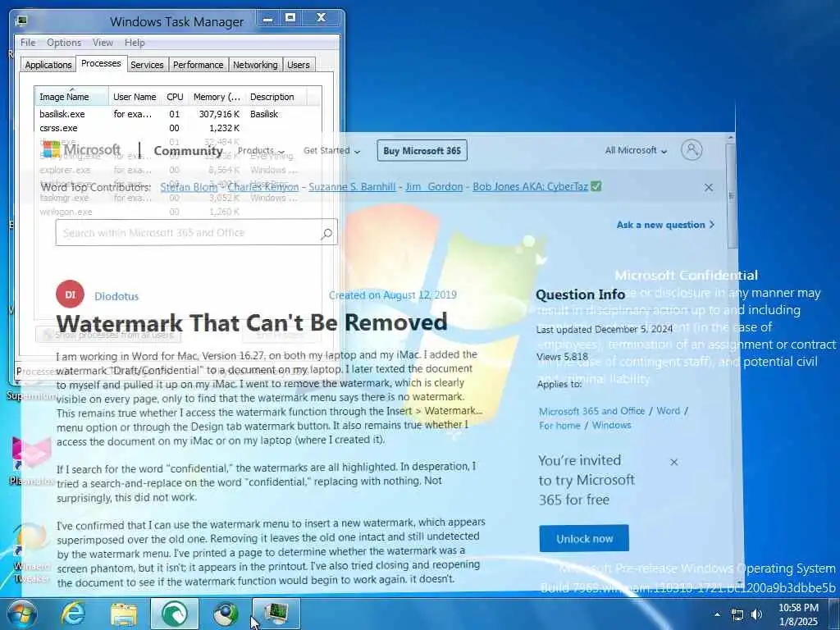Click the Buy Microsoft 365 button
The image size is (840, 630).
[x=422, y=151]
